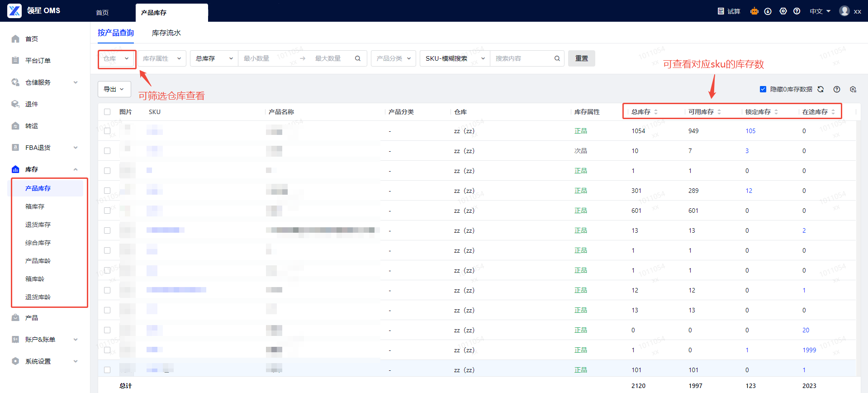Check the row with 总库存 301
Viewport: 868px width, 393px height.
pyautogui.click(x=107, y=191)
